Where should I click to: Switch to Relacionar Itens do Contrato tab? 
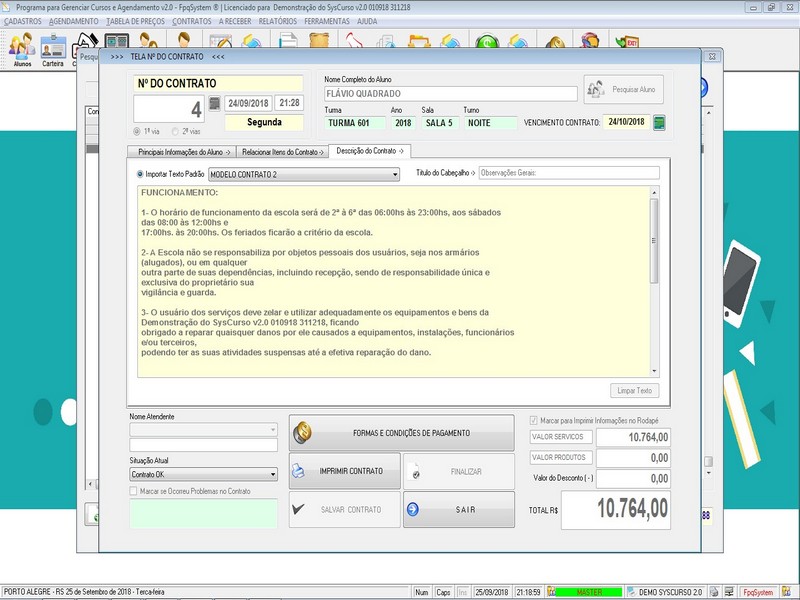pyautogui.click(x=282, y=152)
